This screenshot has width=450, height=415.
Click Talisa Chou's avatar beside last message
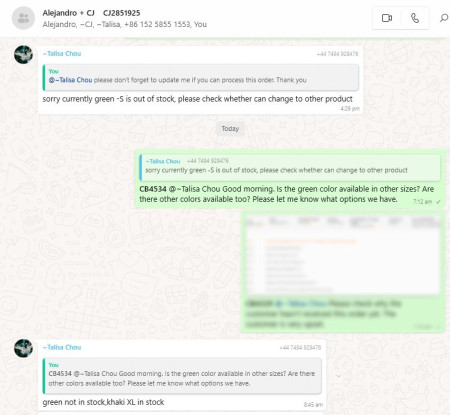pos(23,348)
